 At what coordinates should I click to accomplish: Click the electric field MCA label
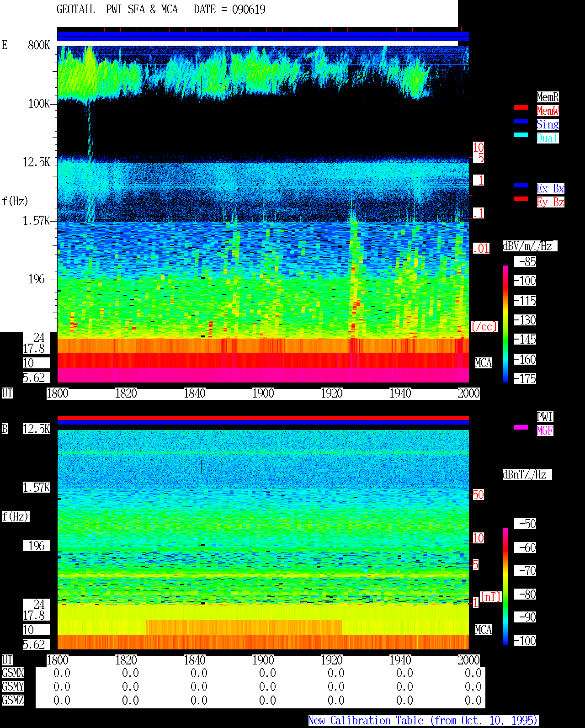[484, 363]
